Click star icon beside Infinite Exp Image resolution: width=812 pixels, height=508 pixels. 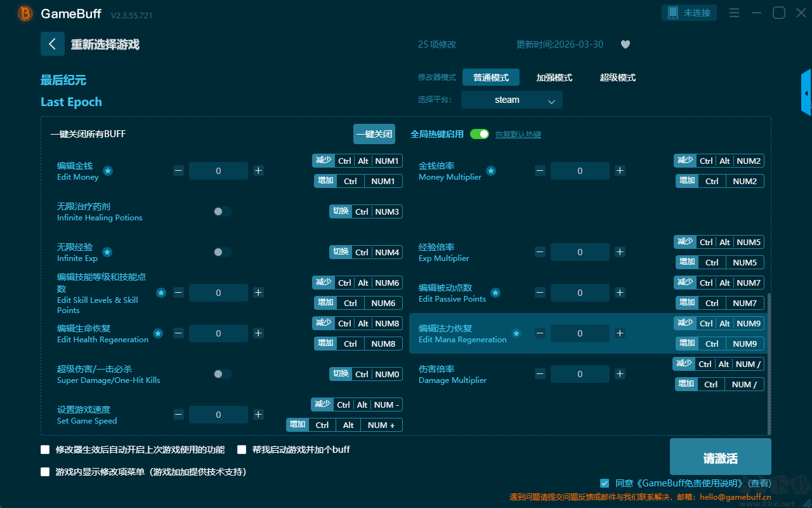pos(107,252)
